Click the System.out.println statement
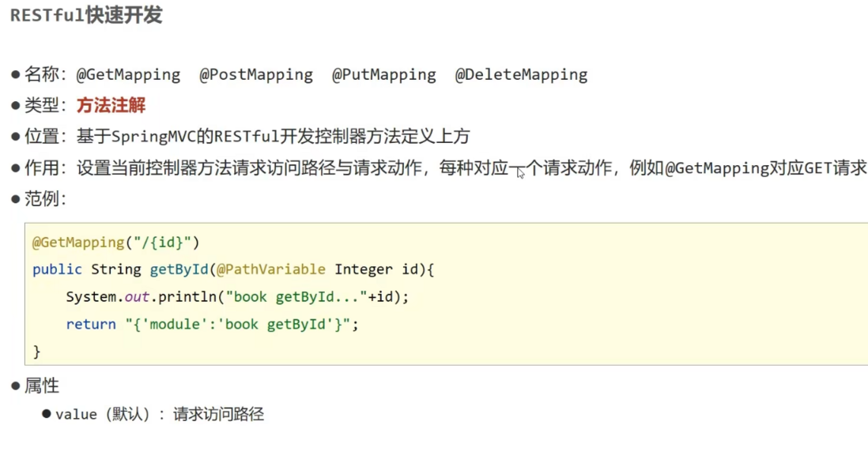 coord(237,297)
